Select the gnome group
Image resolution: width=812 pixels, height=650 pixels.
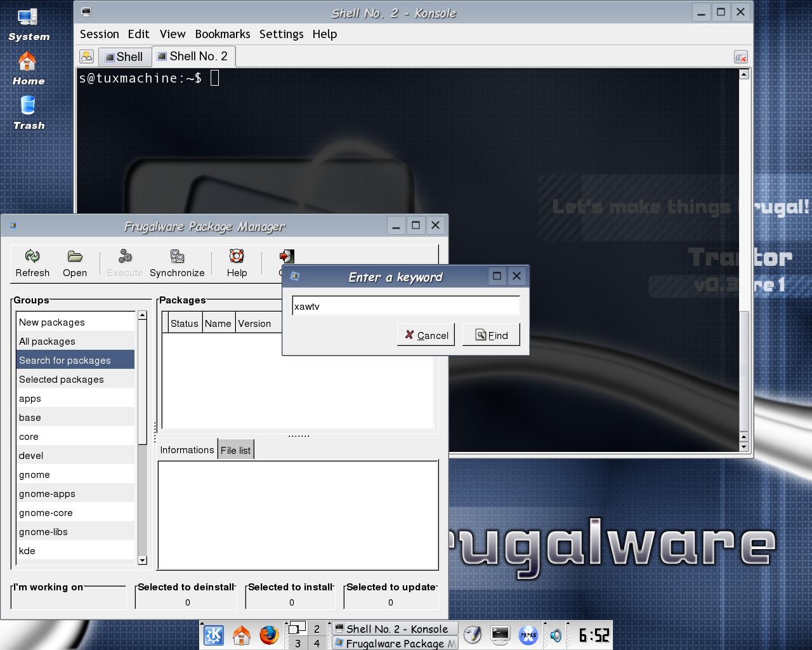(75, 474)
